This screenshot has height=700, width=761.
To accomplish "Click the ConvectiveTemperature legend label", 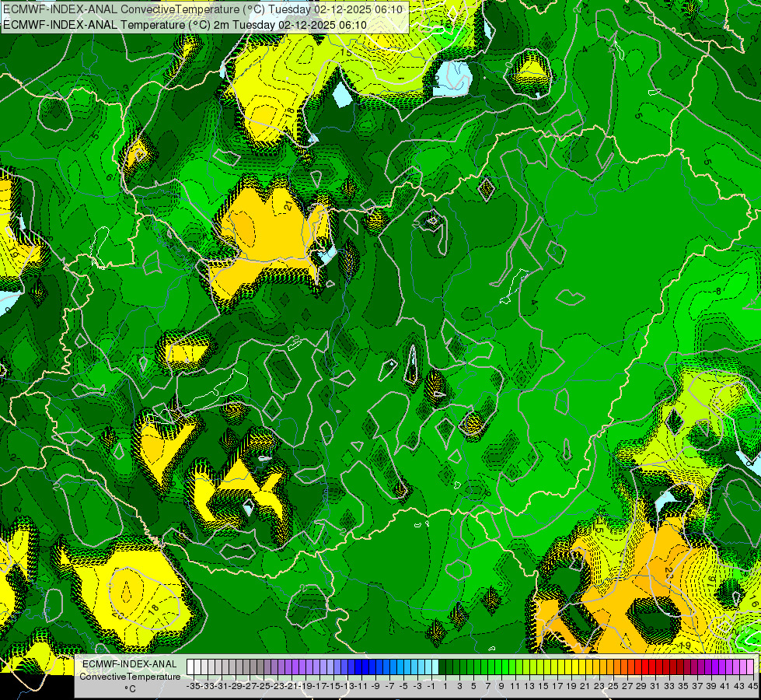I will point(130,676).
